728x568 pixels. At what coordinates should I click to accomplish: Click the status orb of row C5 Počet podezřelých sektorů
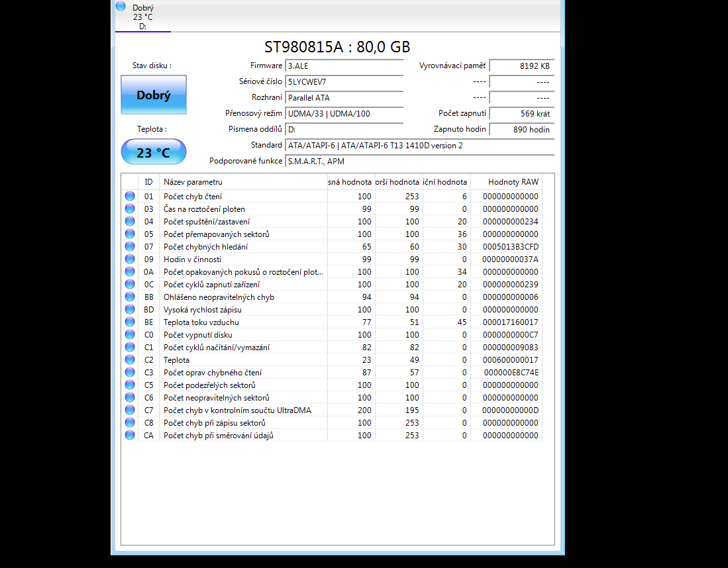130,385
